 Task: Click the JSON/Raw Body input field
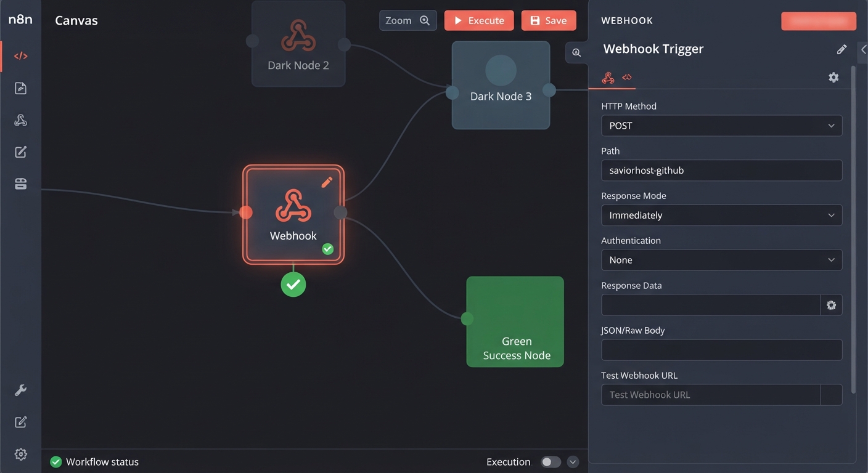coord(722,350)
